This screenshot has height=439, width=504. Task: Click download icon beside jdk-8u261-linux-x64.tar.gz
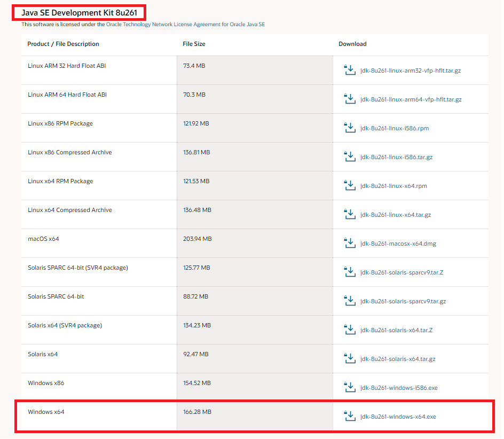349,214
